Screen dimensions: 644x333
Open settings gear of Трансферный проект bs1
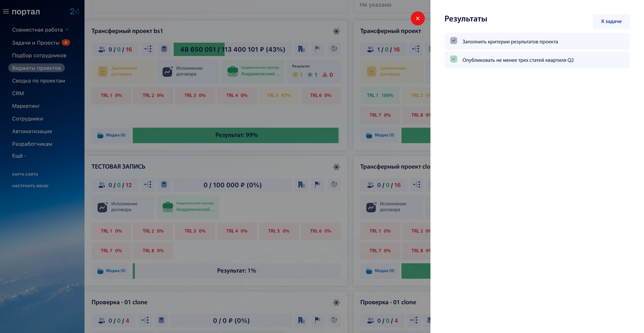point(336,31)
